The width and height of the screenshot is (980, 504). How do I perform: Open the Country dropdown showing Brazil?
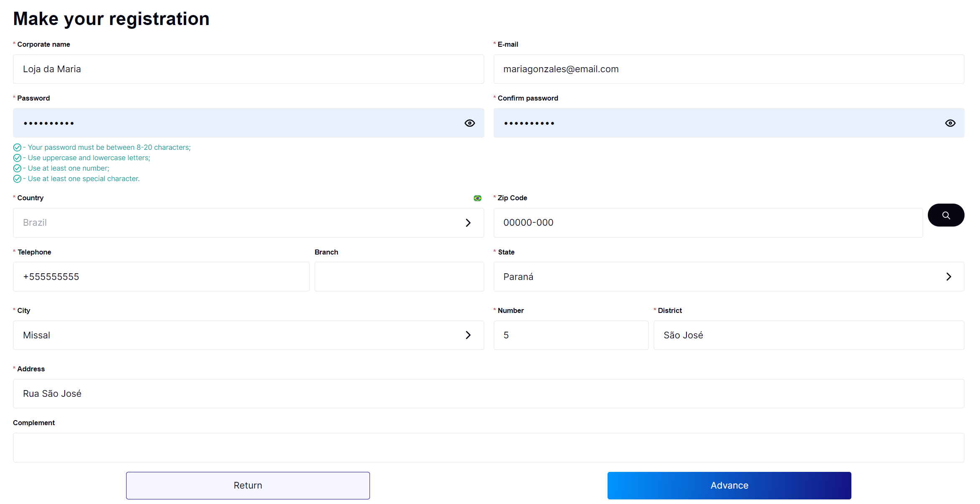pos(248,223)
